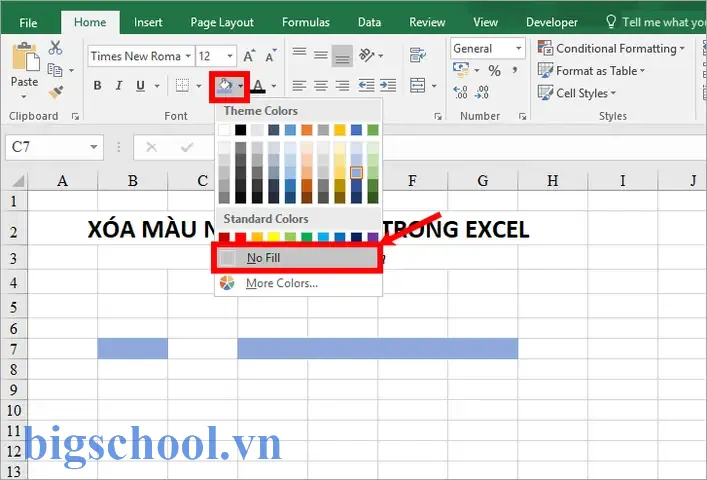Switch to the Data tab
The width and height of the screenshot is (707, 480).
369,22
